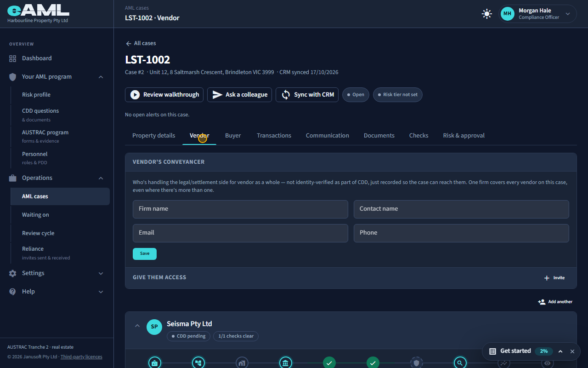
Task: Click the org structure step icon
Action: pos(198,363)
